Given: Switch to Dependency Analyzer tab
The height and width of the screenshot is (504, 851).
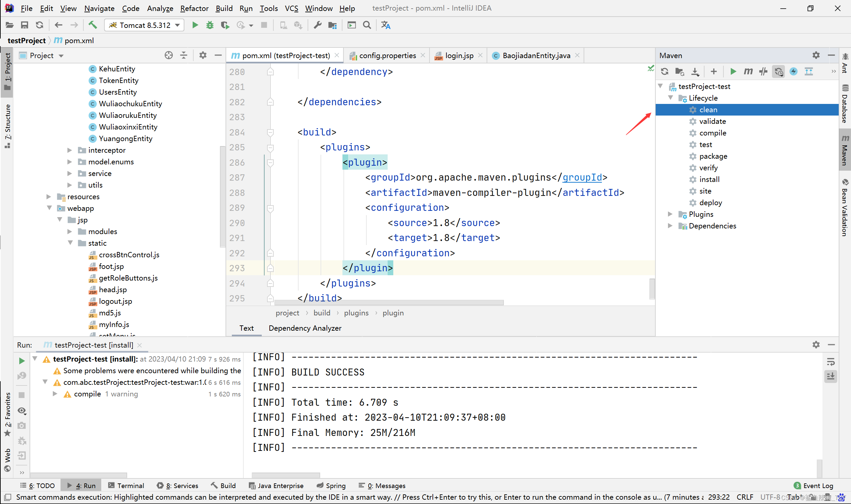Looking at the screenshot, I should point(305,328).
